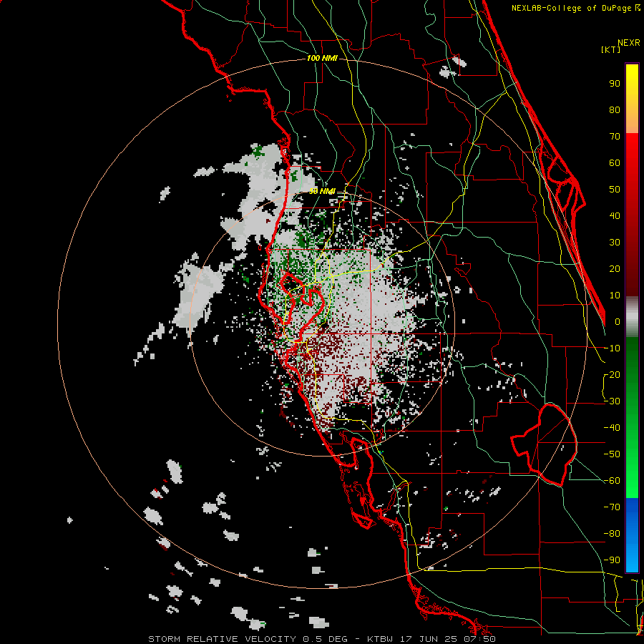The image size is (644, 644).
Task: Click the NEXR label above the color scale
Action: pyautogui.click(x=629, y=43)
